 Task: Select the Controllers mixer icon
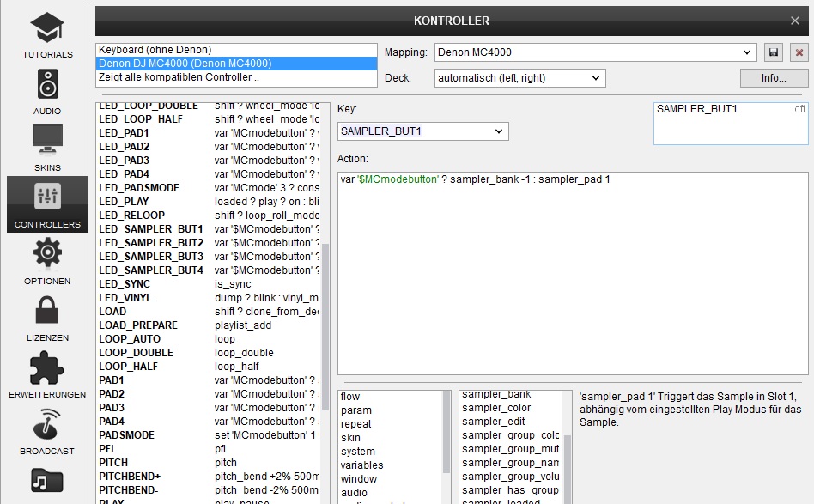47,197
